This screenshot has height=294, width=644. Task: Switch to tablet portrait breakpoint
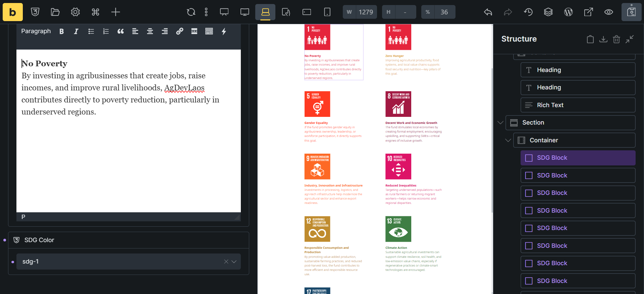coord(286,12)
